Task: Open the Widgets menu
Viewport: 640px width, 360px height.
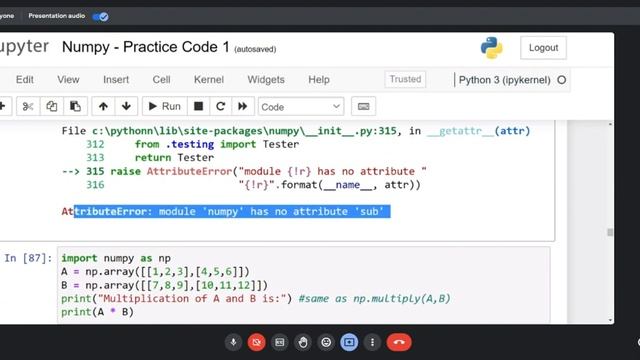Action: coord(266,80)
